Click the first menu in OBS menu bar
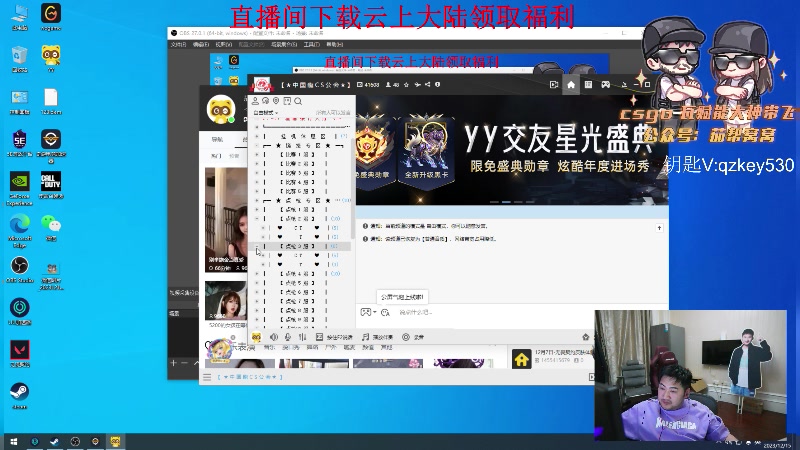This screenshot has width=800, height=450. [178, 44]
